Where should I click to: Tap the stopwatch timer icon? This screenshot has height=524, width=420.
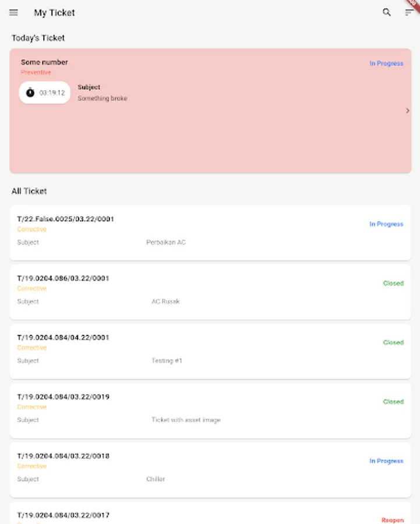[x=30, y=93]
